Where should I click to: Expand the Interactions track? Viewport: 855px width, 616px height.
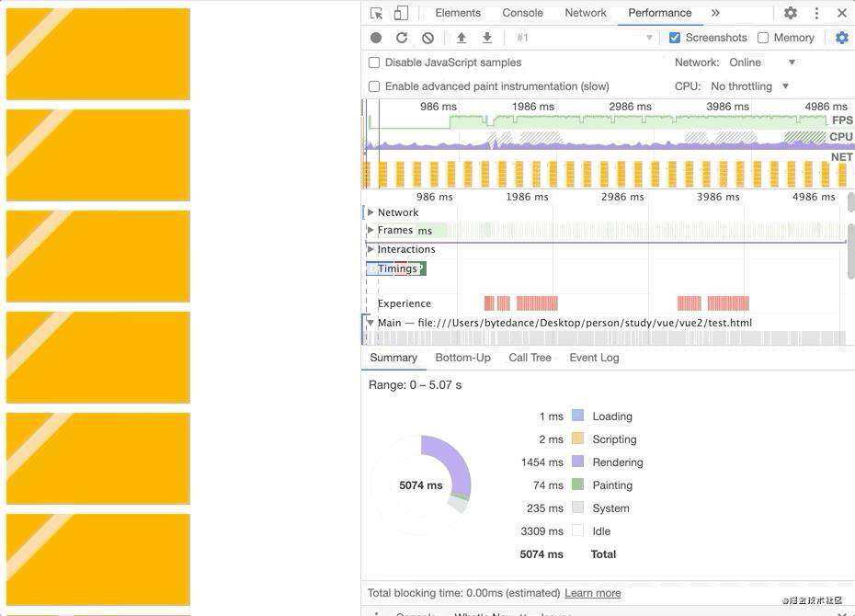coord(370,249)
